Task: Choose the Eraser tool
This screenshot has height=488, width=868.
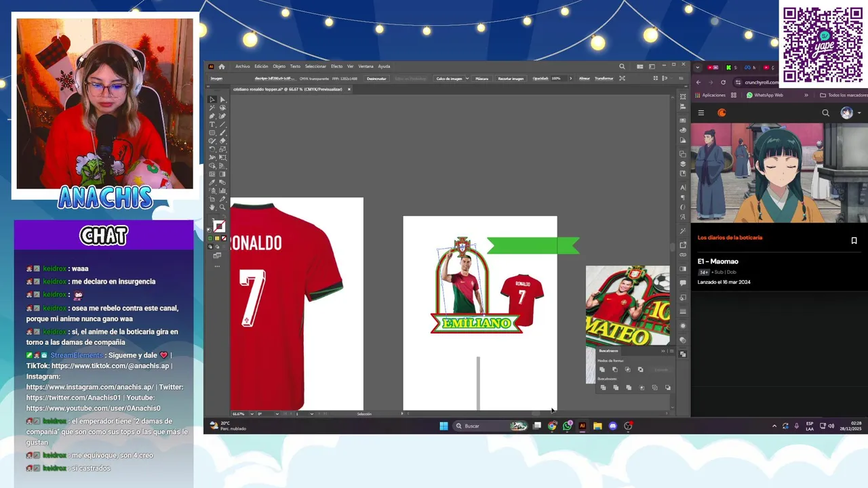Action: [222, 140]
